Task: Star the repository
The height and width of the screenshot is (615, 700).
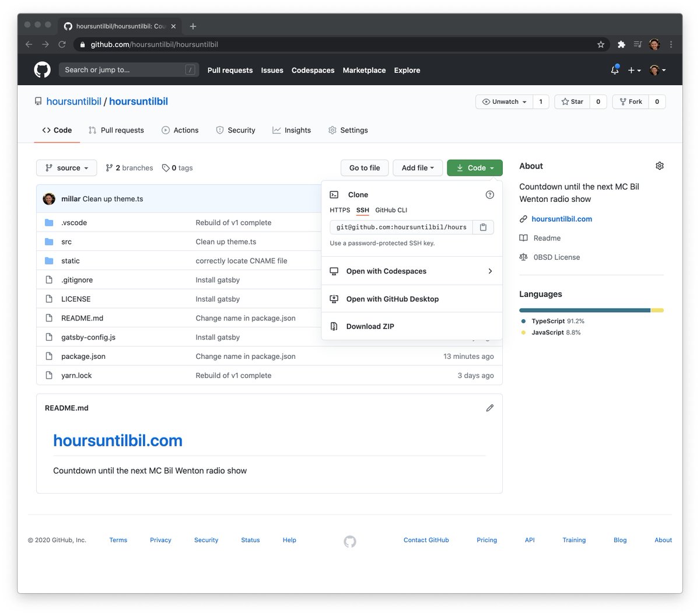Action: pos(572,102)
